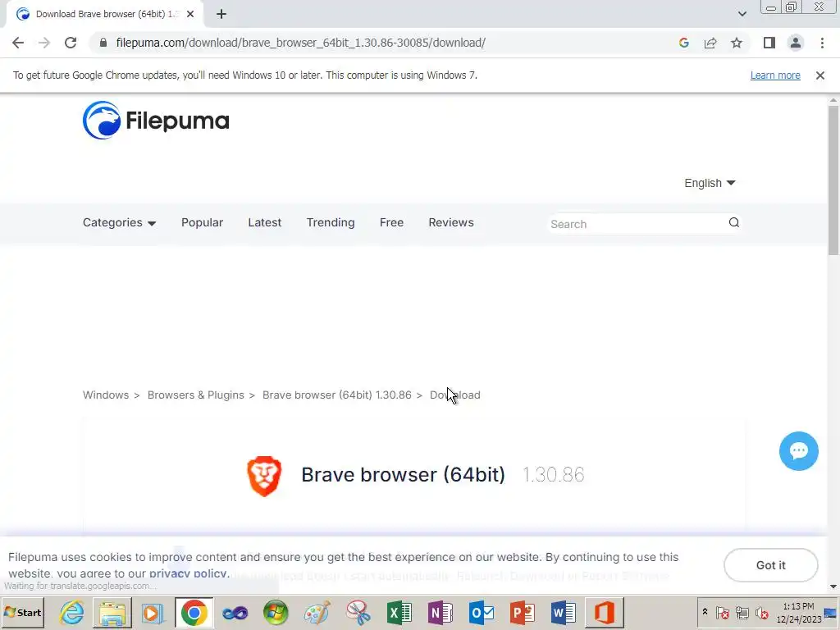
Task: Open Paint from the taskbar
Action: pyautogui.click(x=317, y=612)
